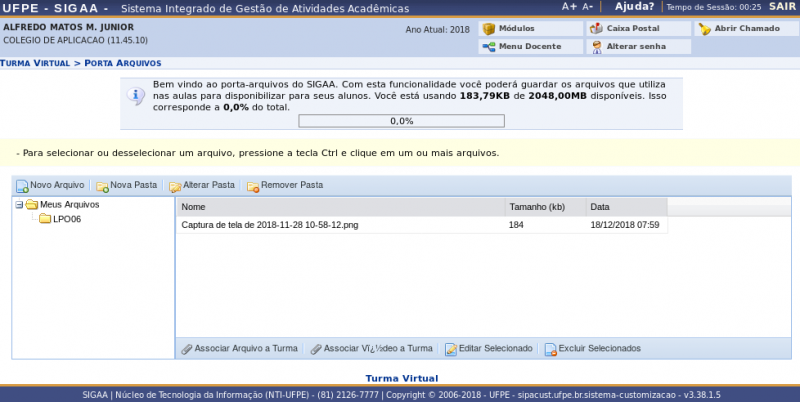Go to Turma Virtual breadcrumb
Screen dimensions: 800x402
(35, 63)
